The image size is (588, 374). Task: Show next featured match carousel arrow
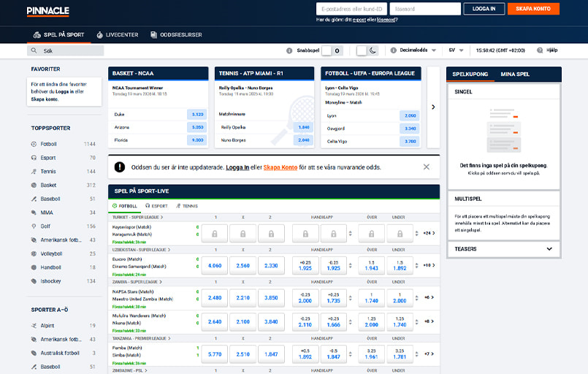point(432,107)
